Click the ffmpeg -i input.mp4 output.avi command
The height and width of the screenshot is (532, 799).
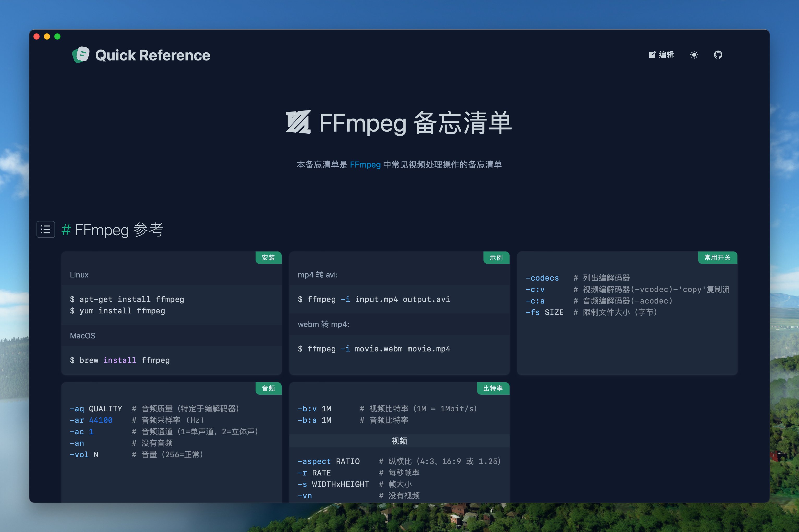coord(374,299)
